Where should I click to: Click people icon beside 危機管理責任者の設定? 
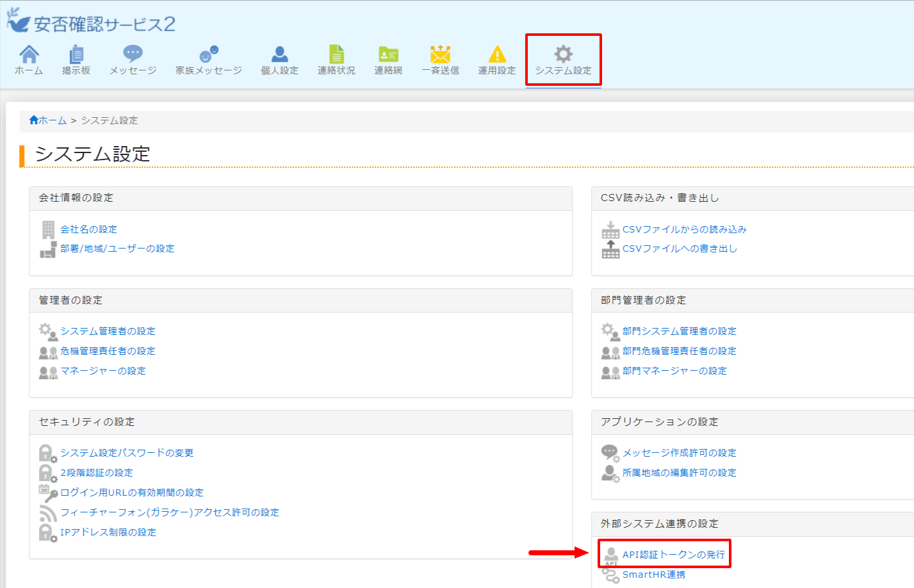coord(49,352)
